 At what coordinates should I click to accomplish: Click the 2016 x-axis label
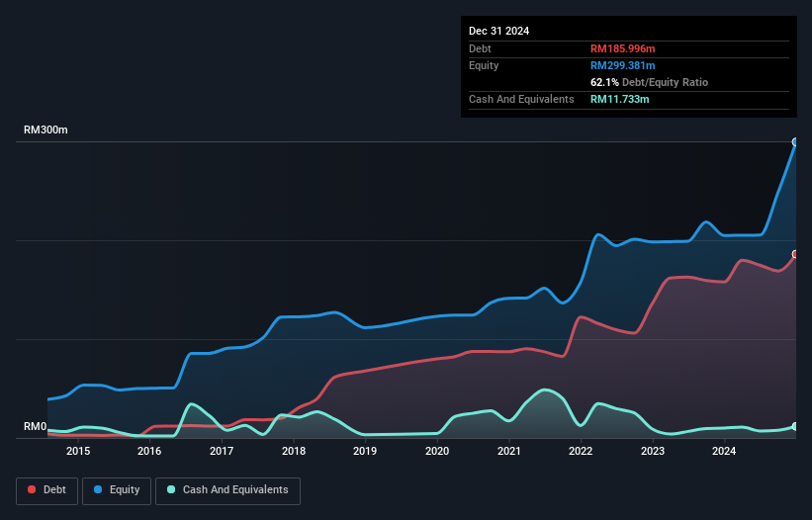click(149, 451)
